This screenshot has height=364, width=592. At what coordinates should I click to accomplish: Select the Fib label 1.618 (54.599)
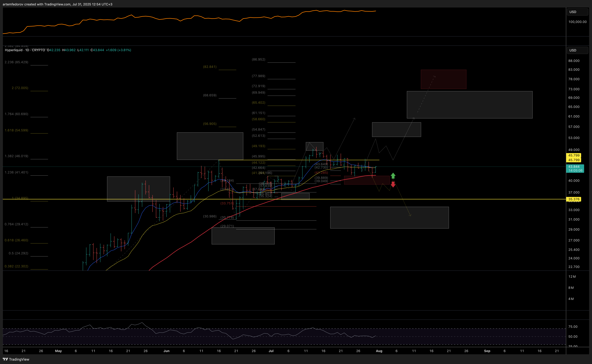(x=16, y=130)
